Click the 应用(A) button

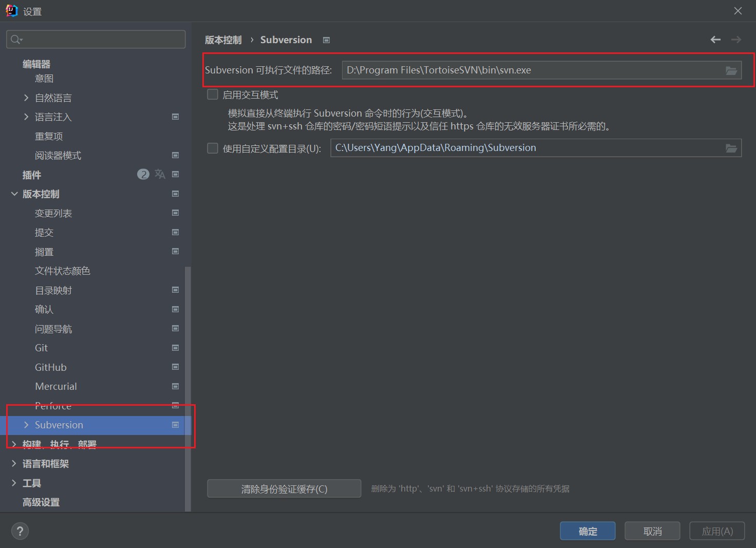pyautogui.click(x=717, y=531)
